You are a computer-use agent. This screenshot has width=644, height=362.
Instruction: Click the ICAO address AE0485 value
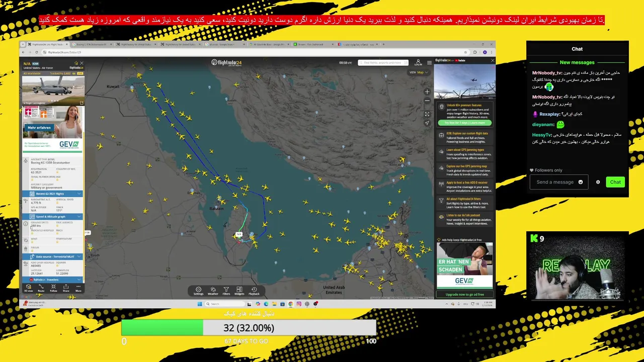click(x=36, y=265)
